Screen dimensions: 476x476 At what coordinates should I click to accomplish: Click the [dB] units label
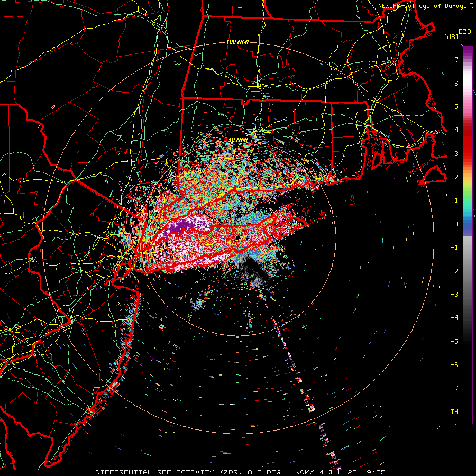click(x=451, y=36)
